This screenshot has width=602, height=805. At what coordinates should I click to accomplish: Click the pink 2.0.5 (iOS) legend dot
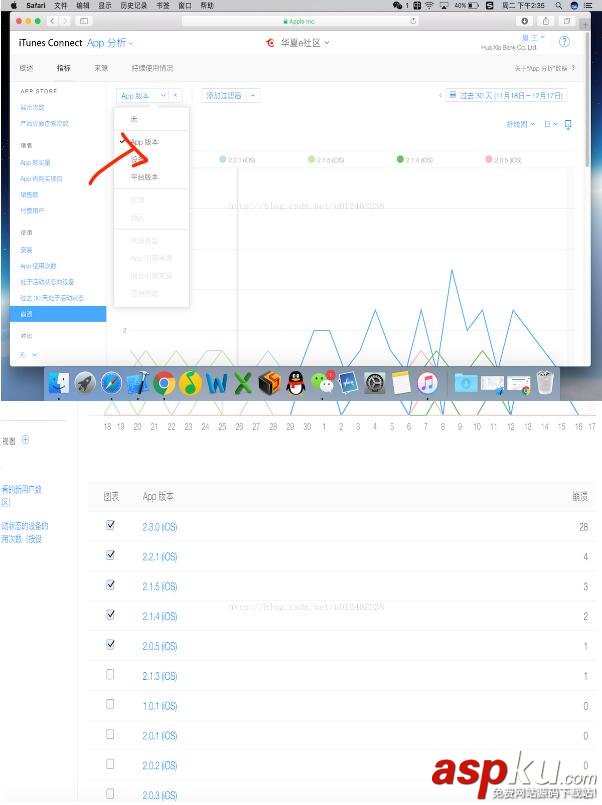pyautogui.click(x=489, y=159)
